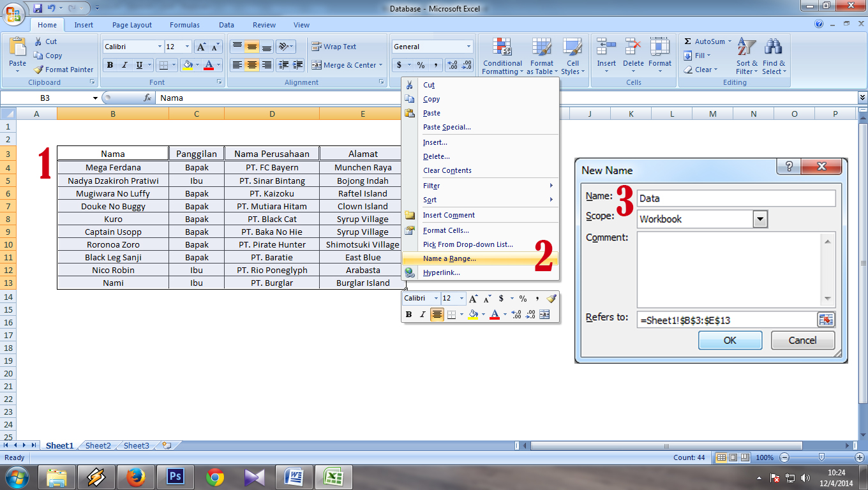Expand the Name Box dropdown

pos(95,98)
